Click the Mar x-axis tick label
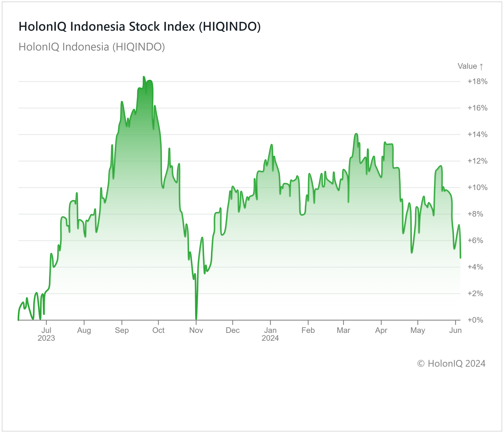This screenshot has width=504, height=433. tap(343, 330)
